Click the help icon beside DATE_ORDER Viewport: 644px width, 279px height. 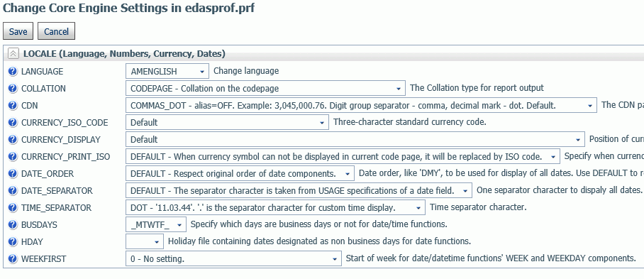tap(12, 173)
